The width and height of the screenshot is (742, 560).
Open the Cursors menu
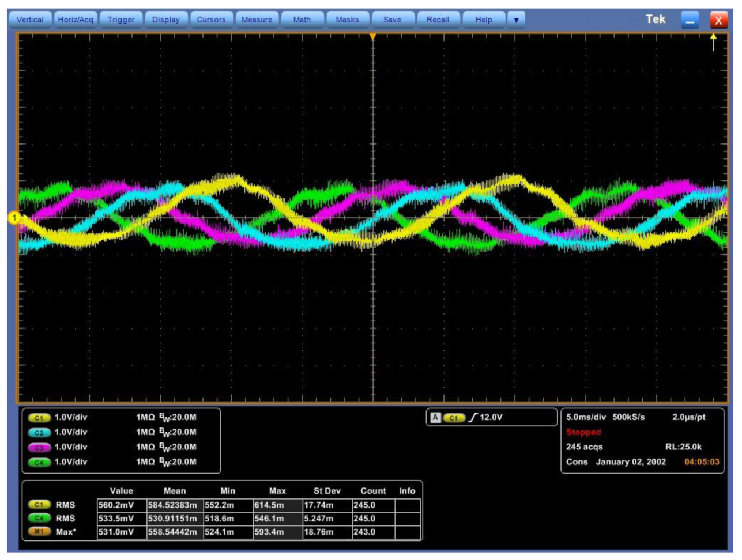(x=211, y=20)
